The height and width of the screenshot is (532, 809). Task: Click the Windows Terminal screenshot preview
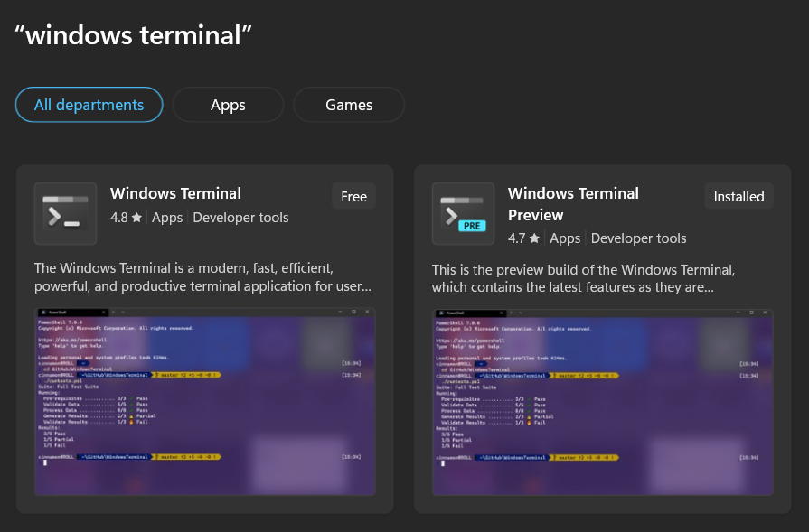tap(204, 401)
